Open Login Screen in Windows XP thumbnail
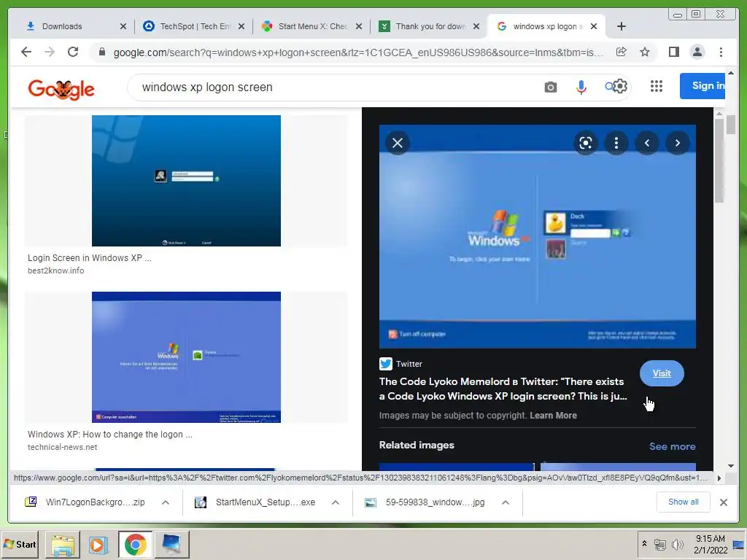Viewport: 747px width, 560px height. tap(186, 181)
